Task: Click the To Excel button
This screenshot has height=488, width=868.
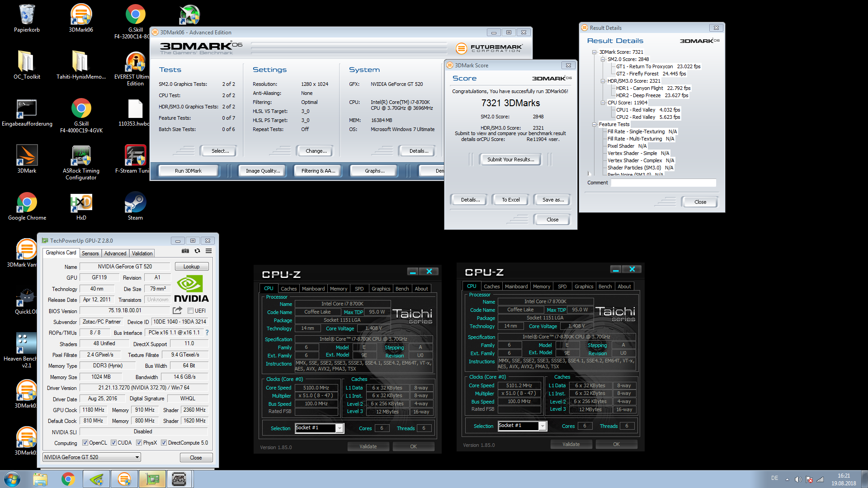Action: coord(510,200)
